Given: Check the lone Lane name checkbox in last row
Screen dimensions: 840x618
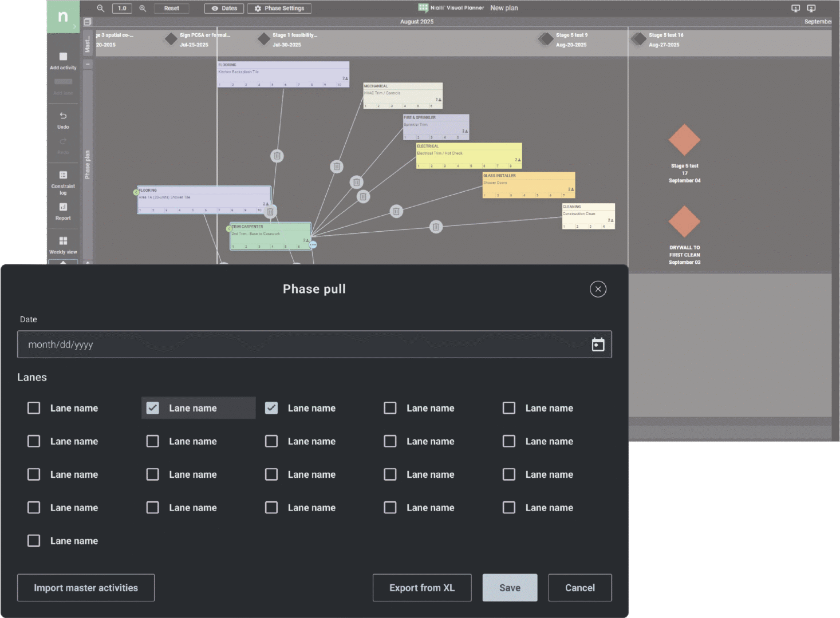Looking at the screenshot, I should click(x=34, y=541).
